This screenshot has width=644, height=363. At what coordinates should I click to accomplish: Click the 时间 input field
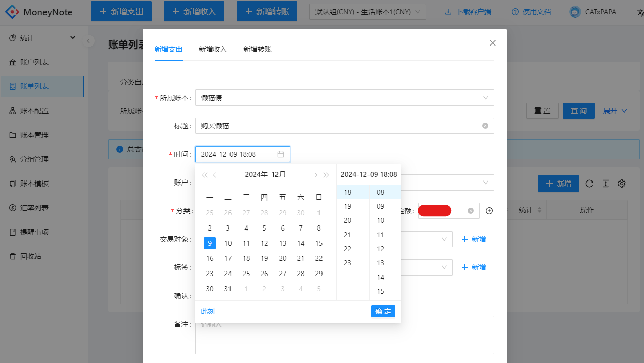[243, 154]
